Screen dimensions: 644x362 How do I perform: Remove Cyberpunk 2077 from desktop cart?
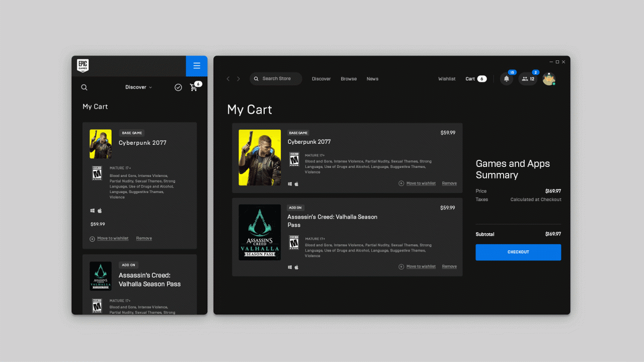coord(449,184)
